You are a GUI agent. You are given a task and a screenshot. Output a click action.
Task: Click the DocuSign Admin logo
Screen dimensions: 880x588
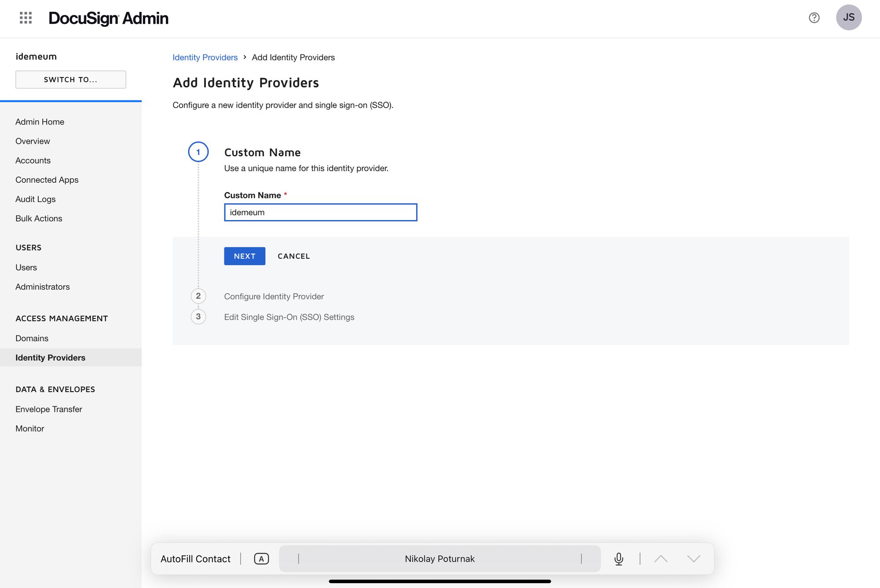(x=108, y=18)
